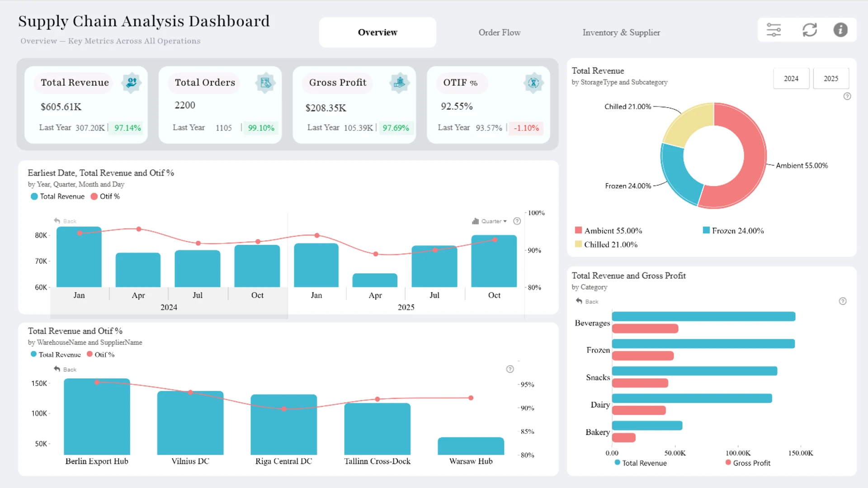Open the filter sliders icon

pos(774,30)
